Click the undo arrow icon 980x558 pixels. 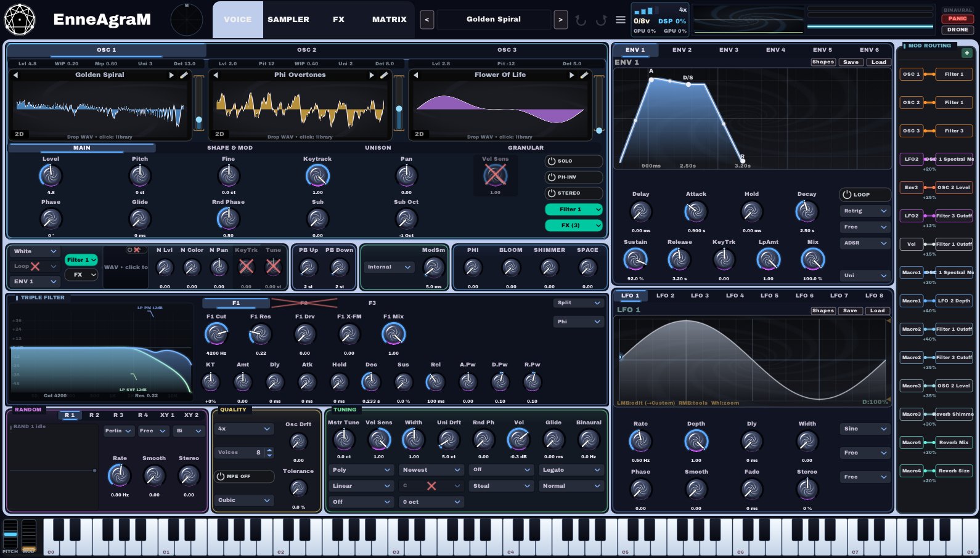(x=581, y=20)
